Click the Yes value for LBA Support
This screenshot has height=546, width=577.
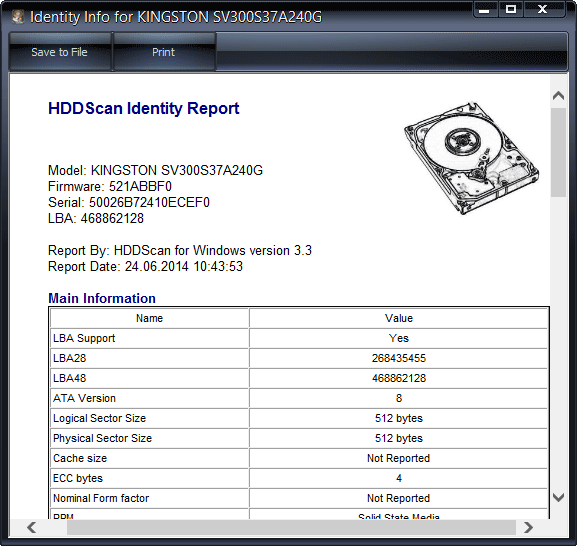pos(399,338)
